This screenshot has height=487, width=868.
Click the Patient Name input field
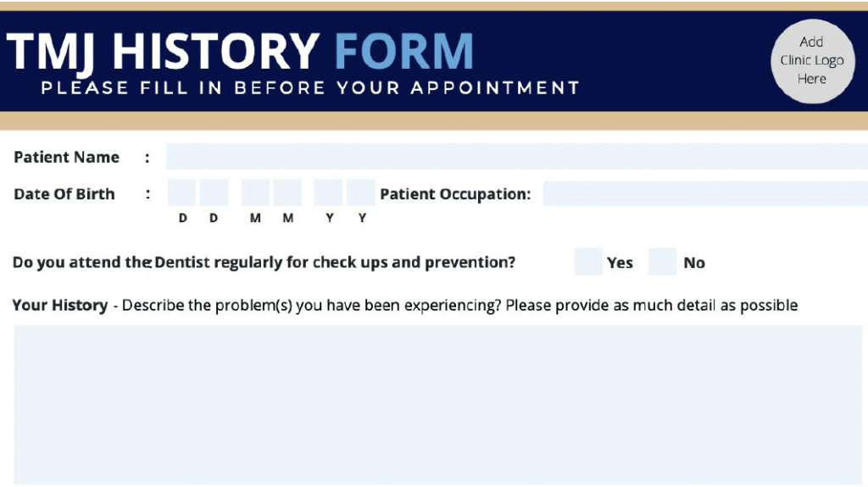[516, 157]
